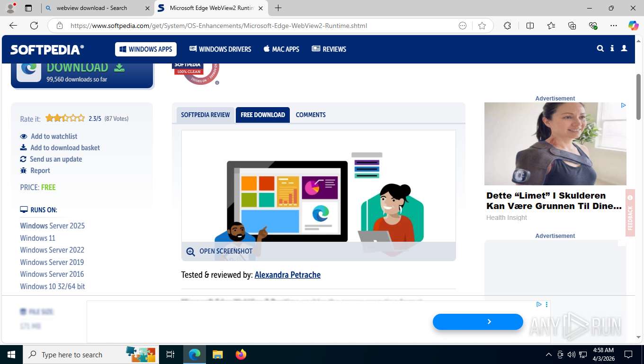Open the shoulder ad headline
The height and width of the screenshot is (364, 644).
pos(554,201)
